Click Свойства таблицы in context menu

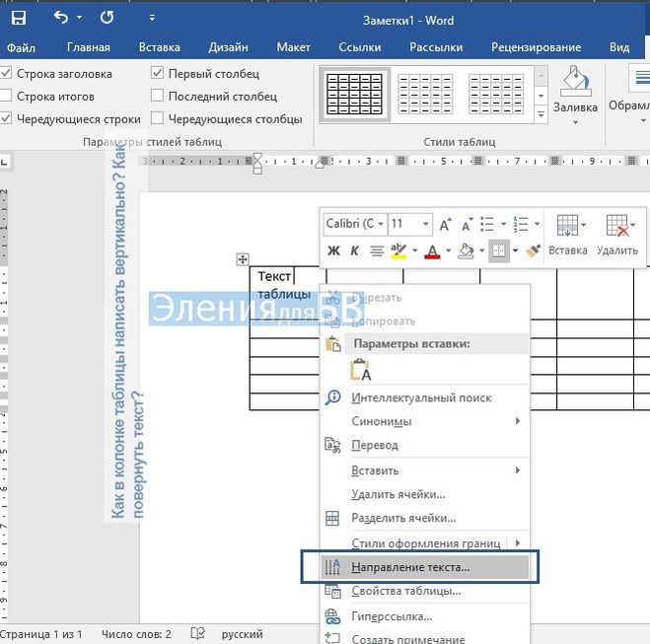pyautogui.click(x=405, y=591)
